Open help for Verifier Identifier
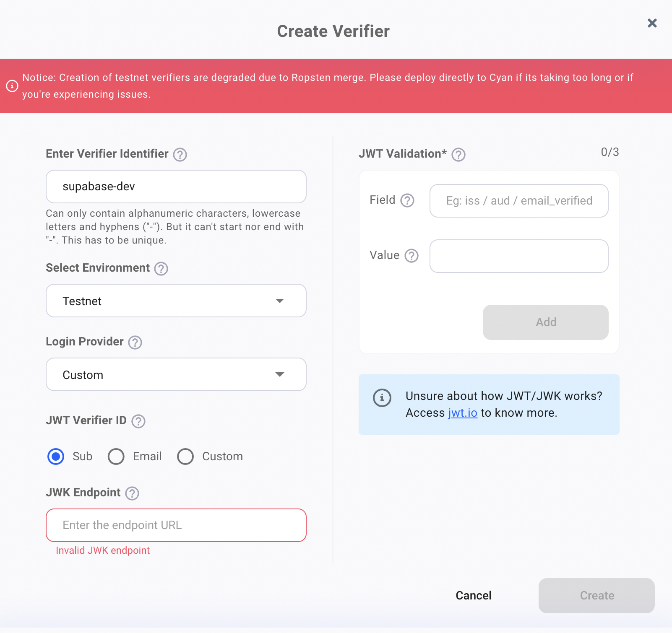672x633 pixels. (x=180, y=154)
